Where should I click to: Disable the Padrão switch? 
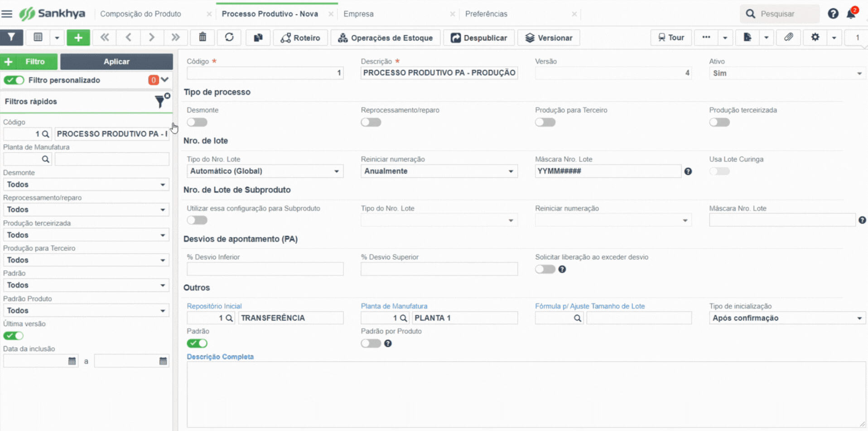coord(197,344)
